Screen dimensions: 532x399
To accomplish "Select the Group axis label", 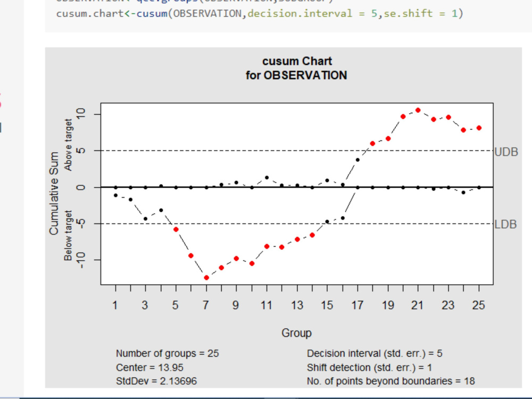I will (x=296, y=332).
